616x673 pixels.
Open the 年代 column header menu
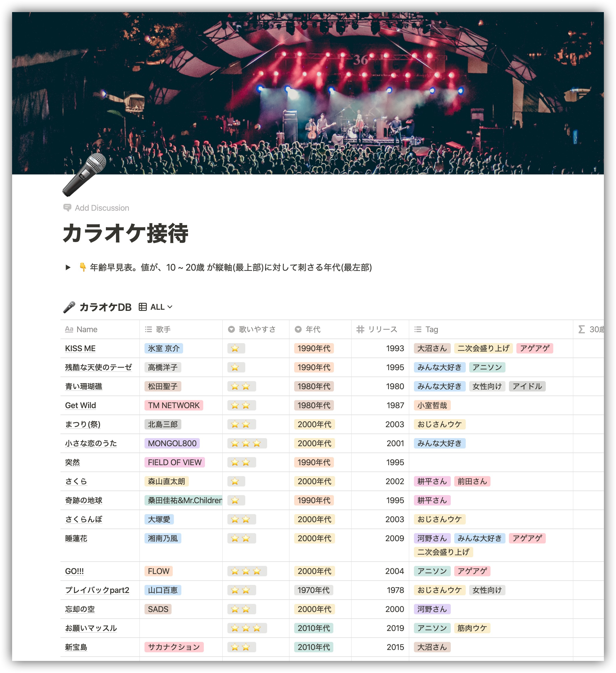320,329
